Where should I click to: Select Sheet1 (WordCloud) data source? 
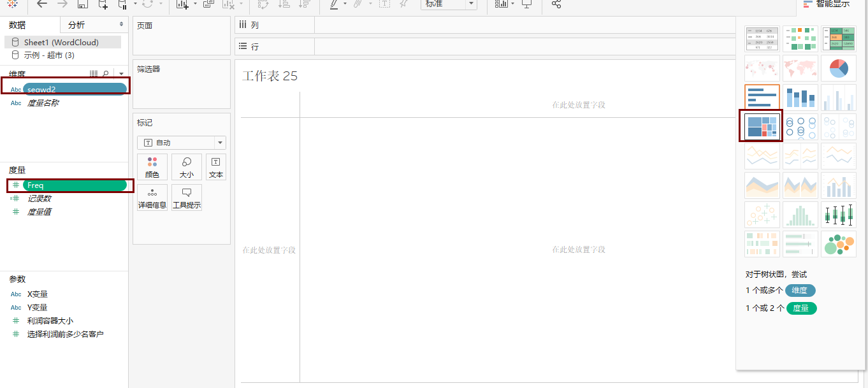62,42
